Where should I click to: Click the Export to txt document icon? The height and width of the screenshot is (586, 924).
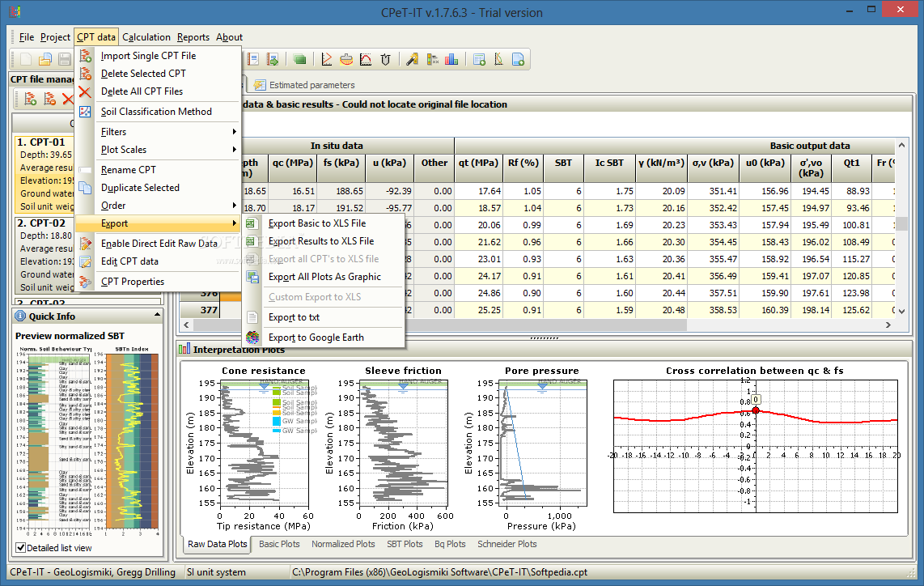pos(252,317)
